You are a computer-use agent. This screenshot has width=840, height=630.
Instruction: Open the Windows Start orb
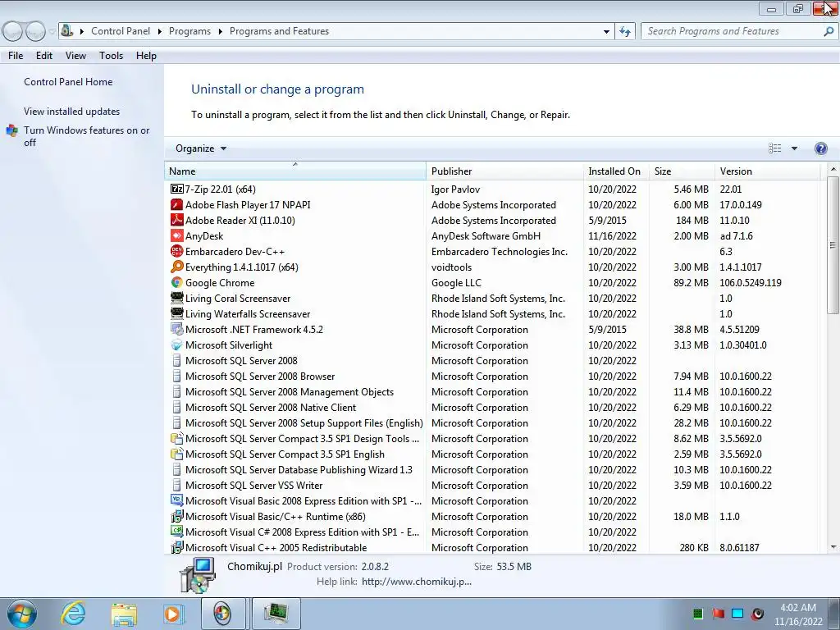(x=22, y=614)
